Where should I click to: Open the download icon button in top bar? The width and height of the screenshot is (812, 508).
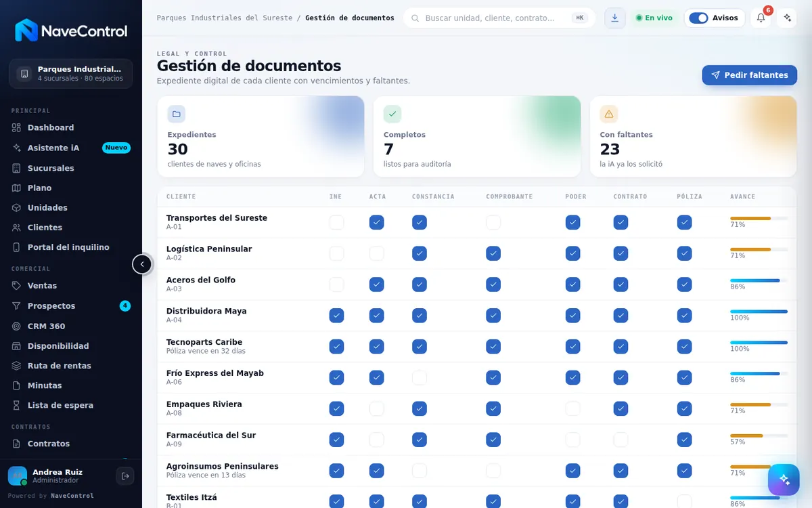[614, 18]
